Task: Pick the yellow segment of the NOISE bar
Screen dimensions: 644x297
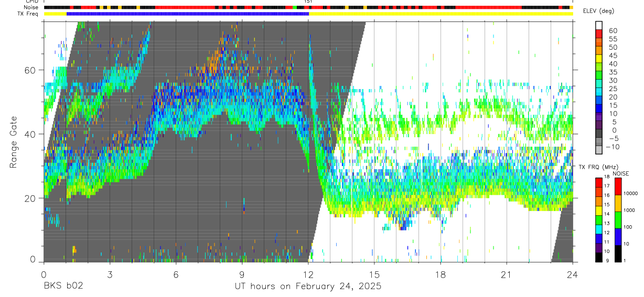Action: point(618,203)
